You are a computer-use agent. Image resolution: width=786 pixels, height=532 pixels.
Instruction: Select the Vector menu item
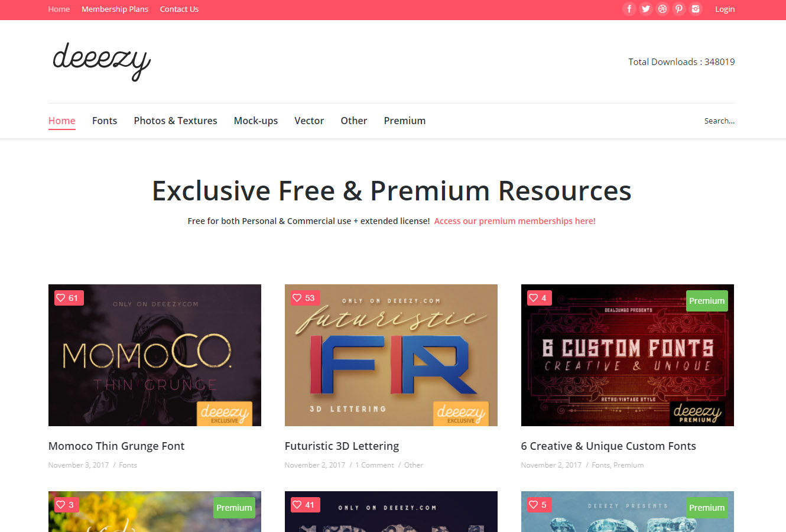(x=309, y=121)
